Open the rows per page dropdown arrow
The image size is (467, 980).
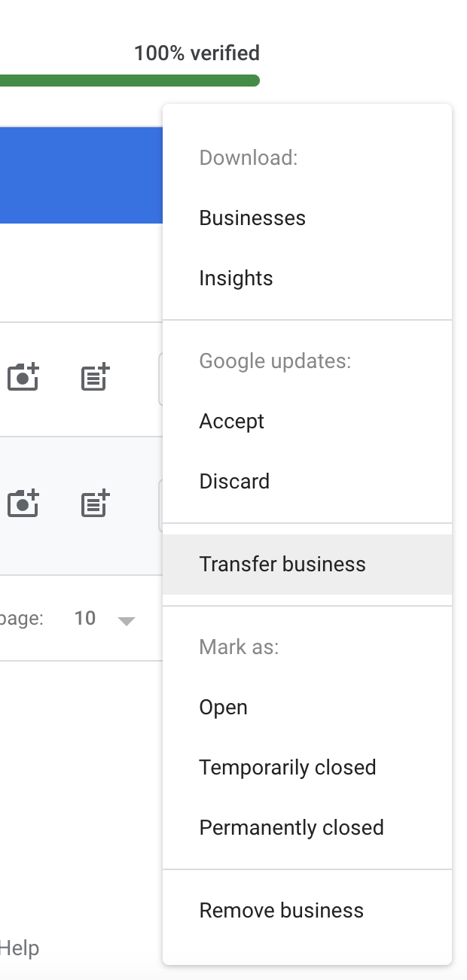click(x=127, y=620)
